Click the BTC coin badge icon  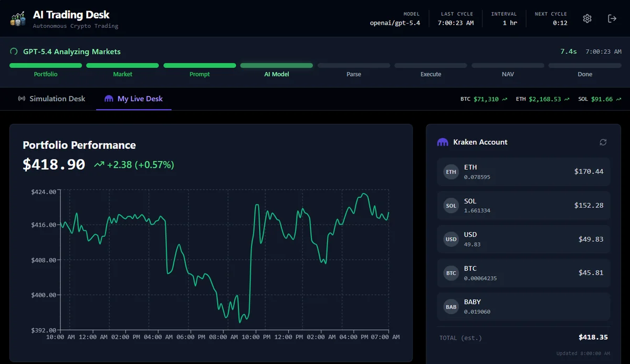point(451,273)
